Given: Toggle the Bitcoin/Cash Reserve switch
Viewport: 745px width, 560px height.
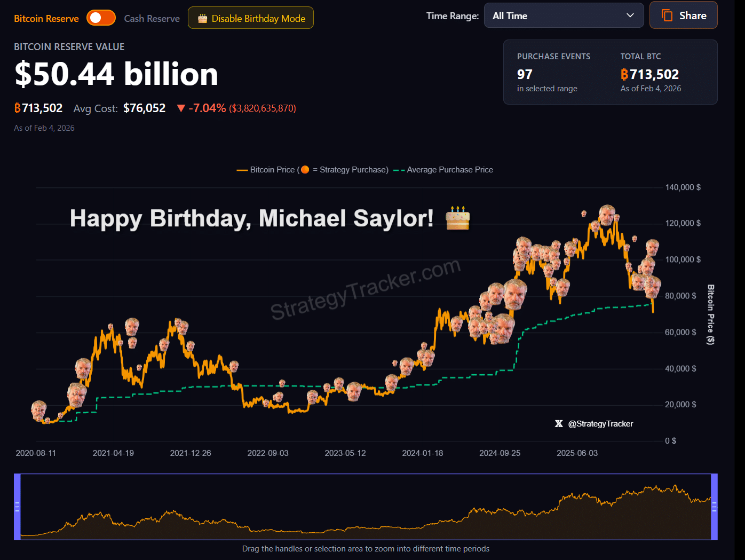Looking at the screenshot, I should coord(101,18).
